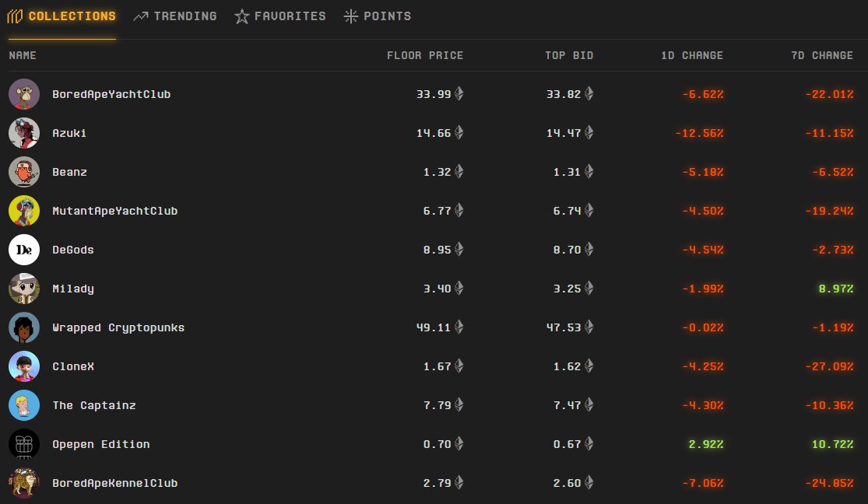The width and height of the screenshot is (868, 504).
Task: Sort by 7D Change column header
Action: [821, 55]
